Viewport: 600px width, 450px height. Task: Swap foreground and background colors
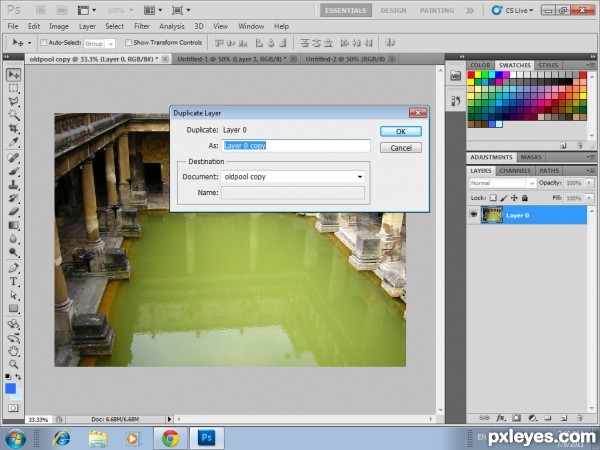(18, 377)
